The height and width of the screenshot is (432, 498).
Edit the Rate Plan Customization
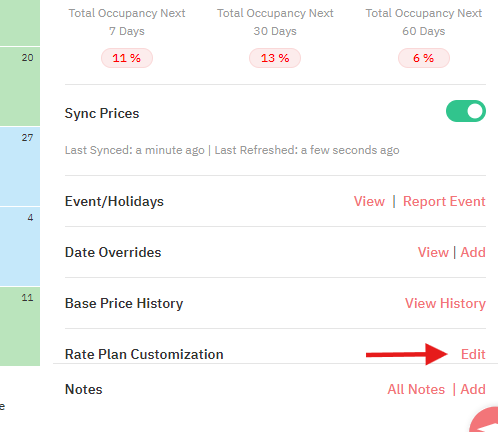473,354
